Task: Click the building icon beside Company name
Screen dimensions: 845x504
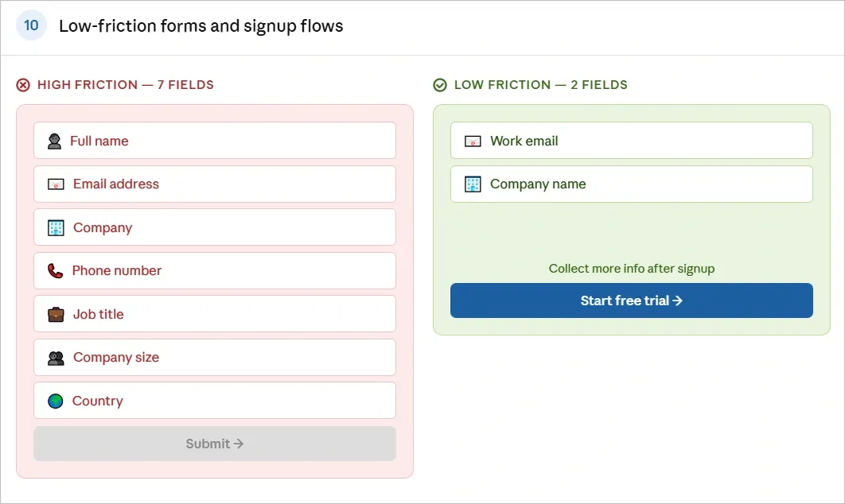Action: point(473,184)
